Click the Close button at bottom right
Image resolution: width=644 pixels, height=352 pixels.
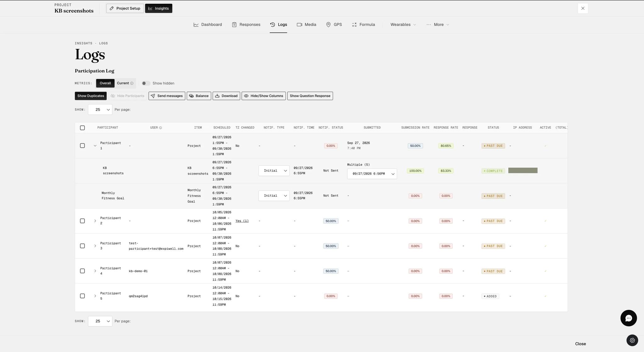(580, 344)
